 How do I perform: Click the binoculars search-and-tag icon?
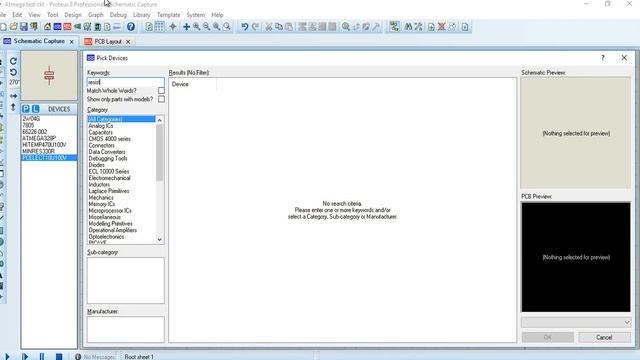(x=408, y=27)
